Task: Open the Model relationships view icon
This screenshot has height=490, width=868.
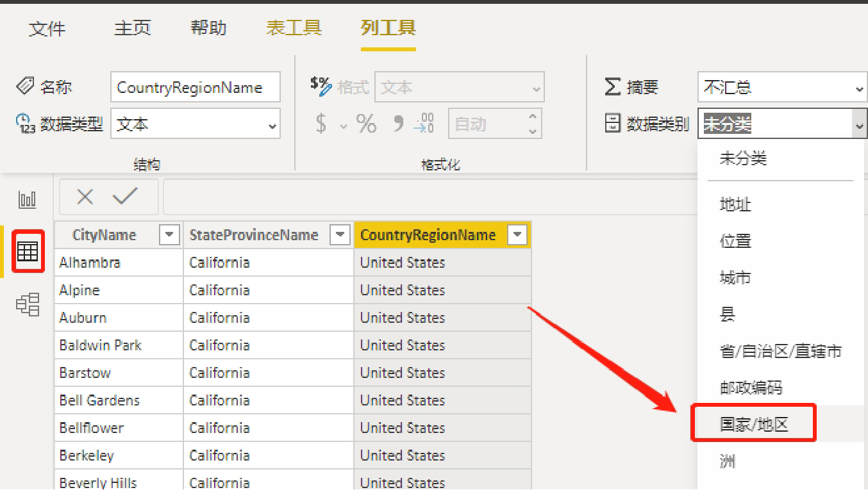Action: (x=28, y=304)
